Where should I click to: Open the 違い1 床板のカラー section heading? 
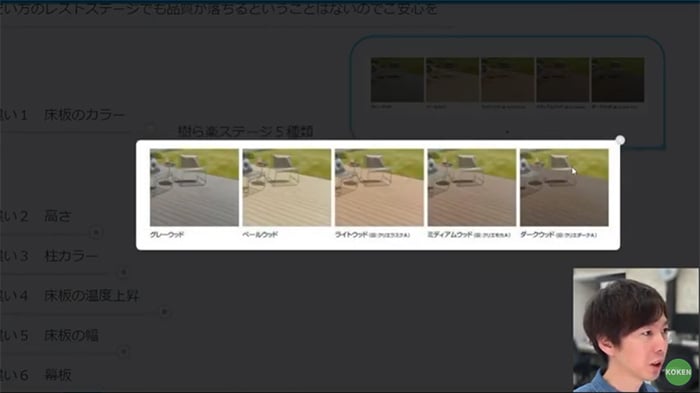point(62,115)
